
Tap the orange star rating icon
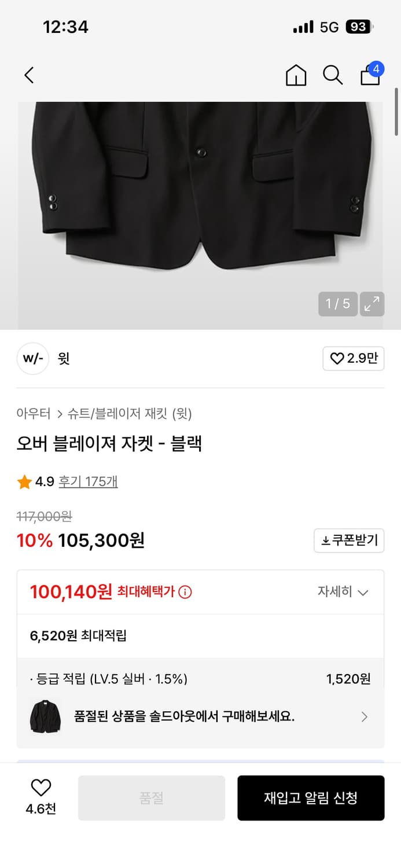[x=24, y=481]
